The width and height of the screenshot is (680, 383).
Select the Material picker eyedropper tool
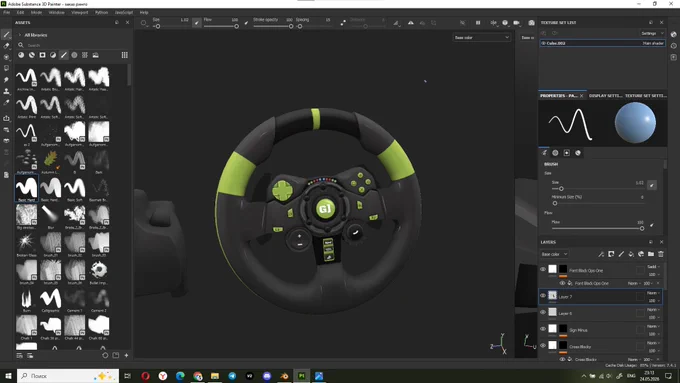pyautogui.click(x=6, y=103)
